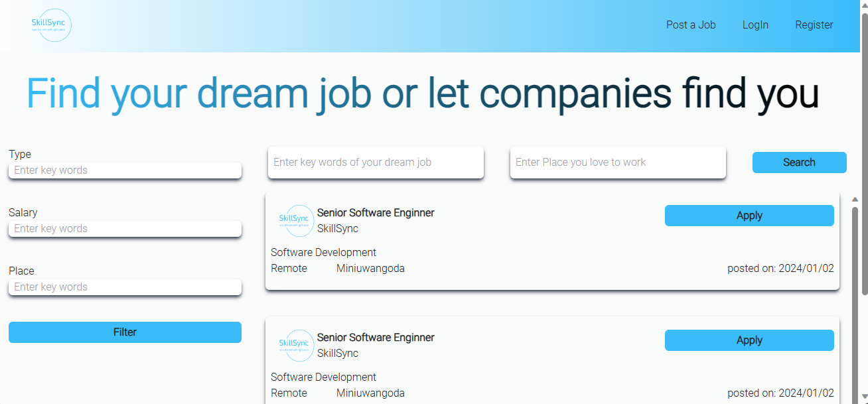The image size is (868, 404).
Task: Click SkillSync logo on first job card
Action: (x=294, y=221)
